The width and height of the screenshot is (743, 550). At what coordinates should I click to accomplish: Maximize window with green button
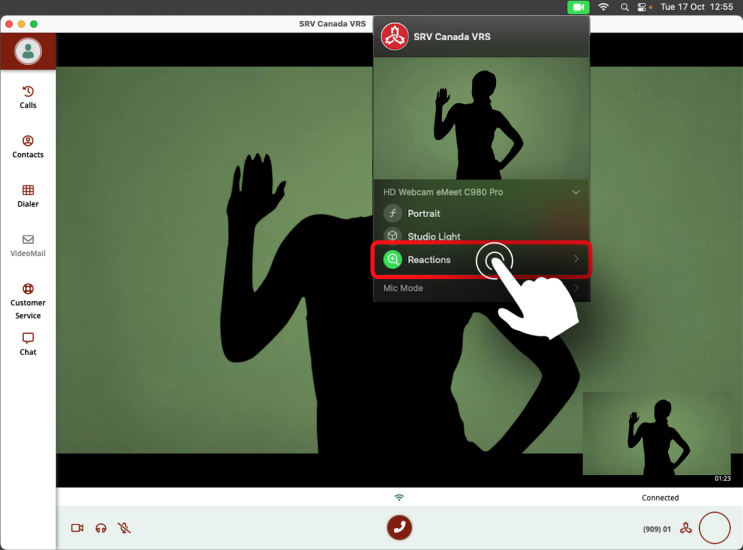pyautogui.click(x=34, y=24)
